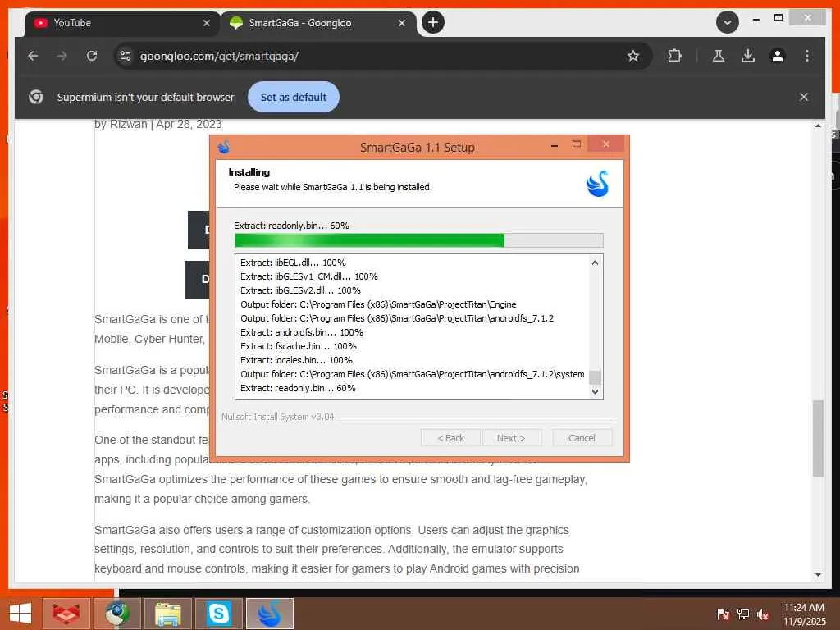Reload the current page
This screenshot has width=840, height=630.
click(92, 56)
